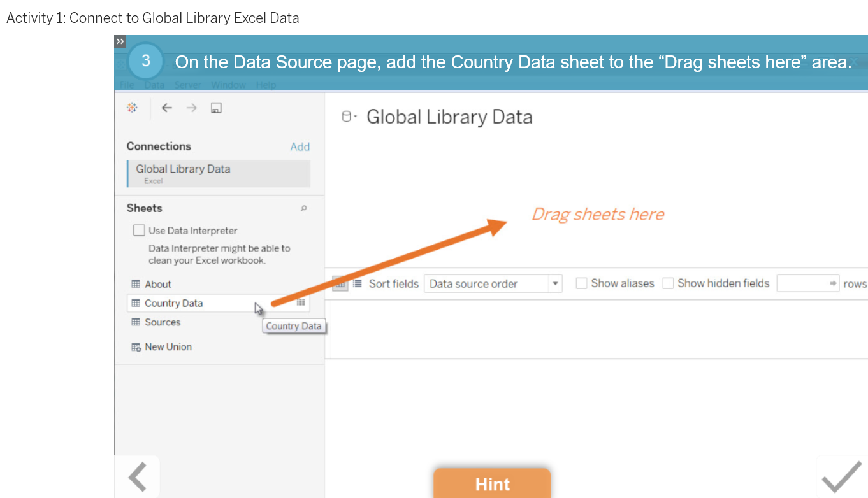Click the forward arrow icon
Screen dimensions: 868x498
coord(191,108)
